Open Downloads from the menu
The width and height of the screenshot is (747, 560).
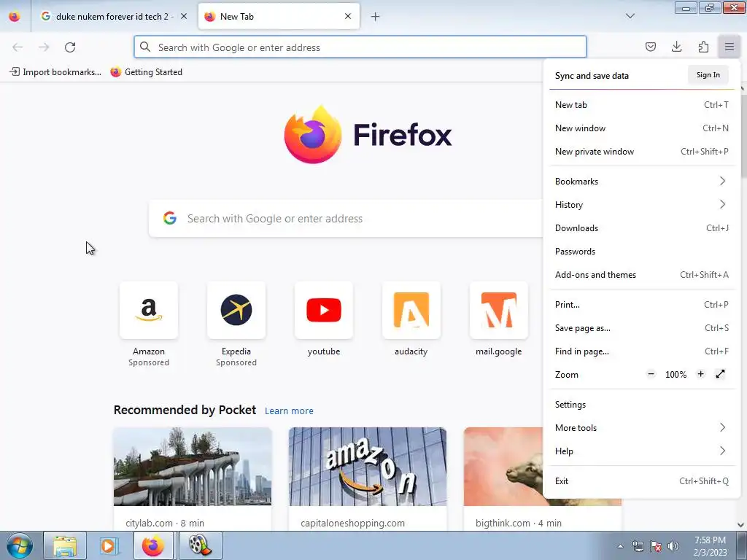tap(642, 227)
